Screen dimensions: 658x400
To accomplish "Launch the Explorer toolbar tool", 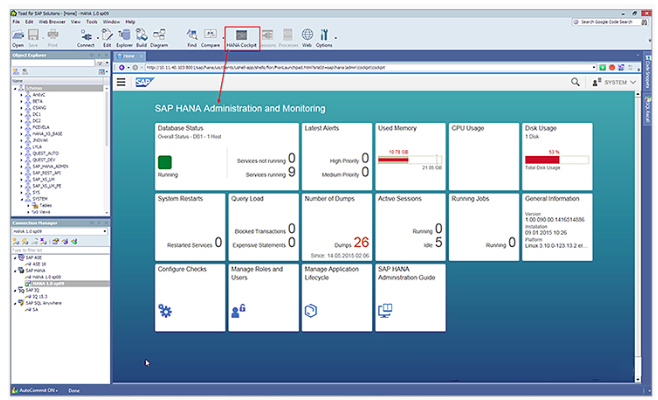I will 124,35.
